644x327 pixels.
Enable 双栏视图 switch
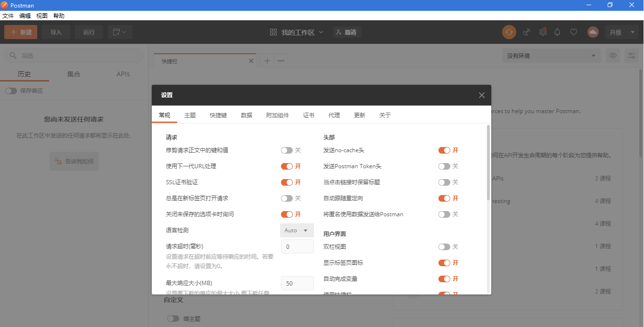click(x=444, y=247)
